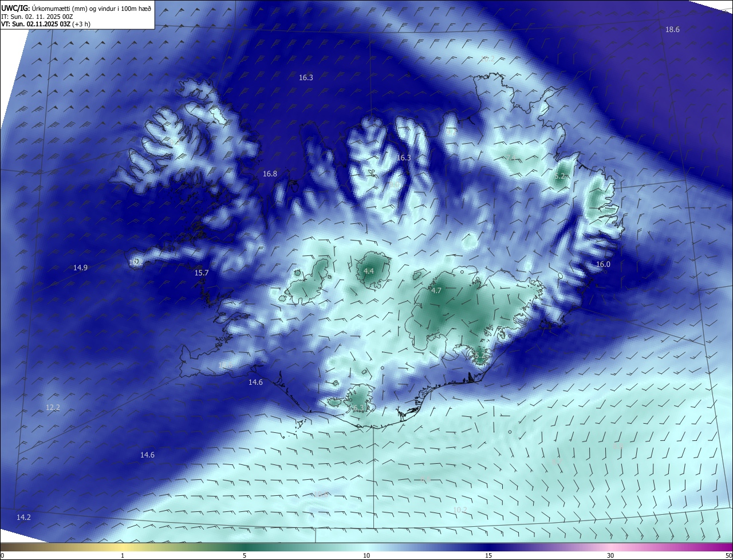
Task: Click the 4.7 value on the large glacier
Action: tap(436, 291)
